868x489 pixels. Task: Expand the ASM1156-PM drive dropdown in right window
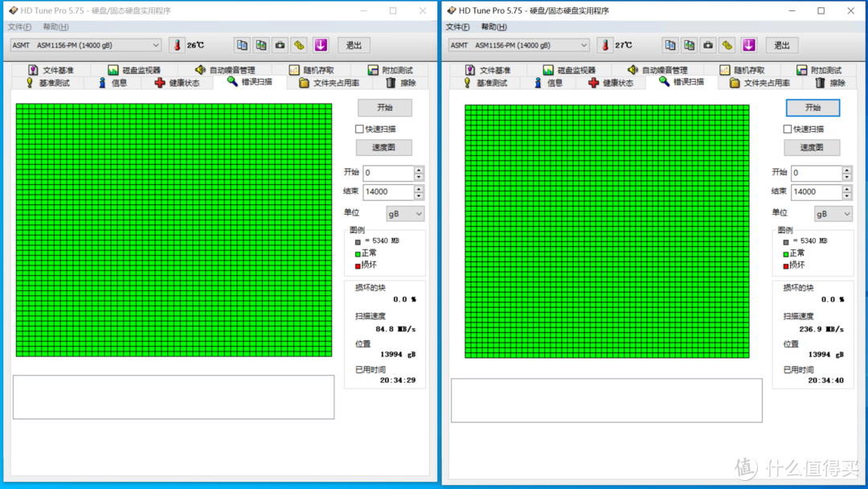tap(583, 45)
